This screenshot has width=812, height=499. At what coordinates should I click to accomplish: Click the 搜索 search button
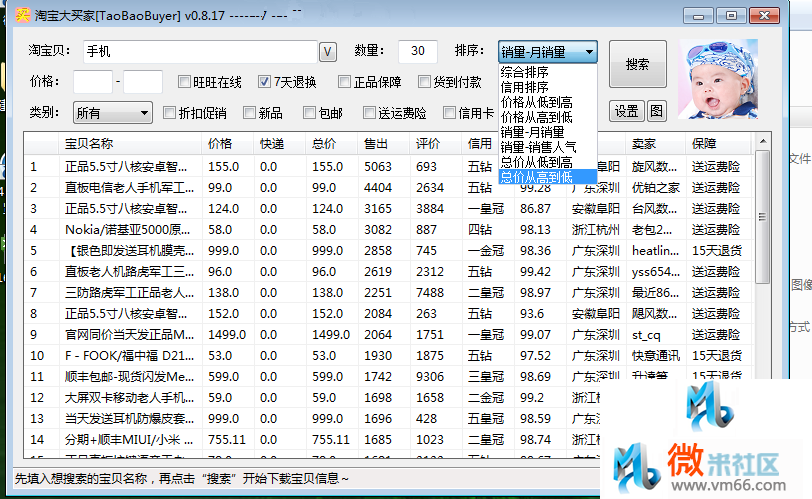pos(637,64)
